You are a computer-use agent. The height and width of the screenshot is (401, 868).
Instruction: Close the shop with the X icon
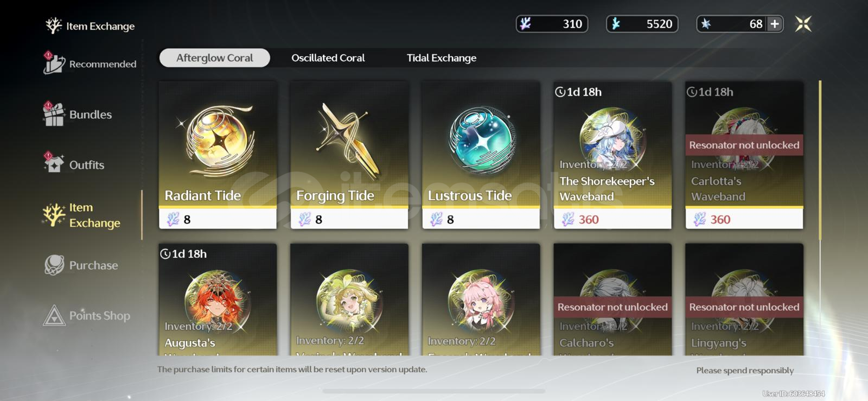[x=803, y=24]
